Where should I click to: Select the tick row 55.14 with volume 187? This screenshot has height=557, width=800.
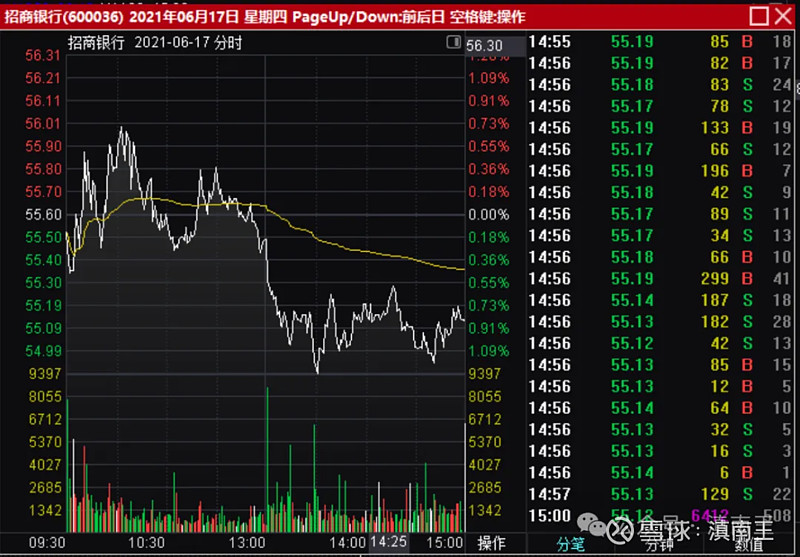[x=660, y=300]
